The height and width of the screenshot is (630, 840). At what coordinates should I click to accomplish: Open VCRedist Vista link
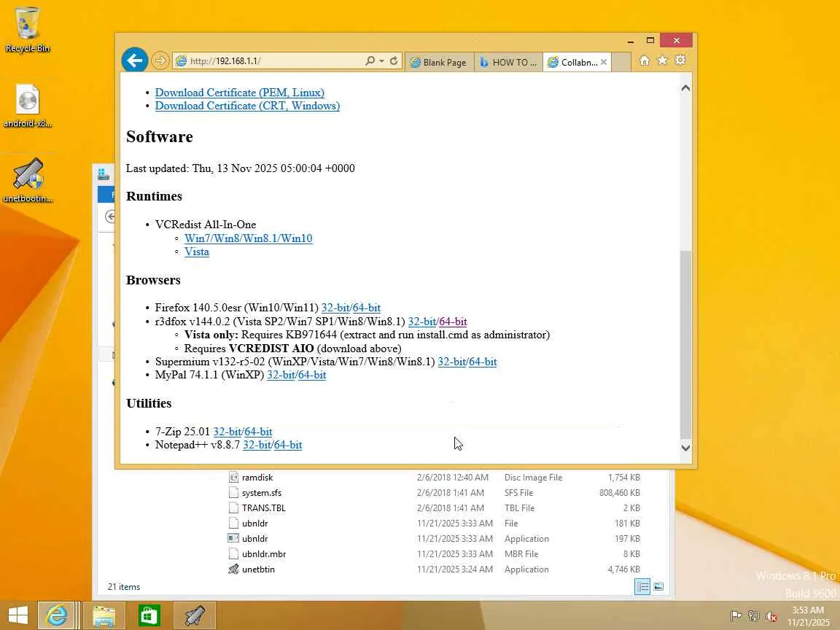click(197, 252)
